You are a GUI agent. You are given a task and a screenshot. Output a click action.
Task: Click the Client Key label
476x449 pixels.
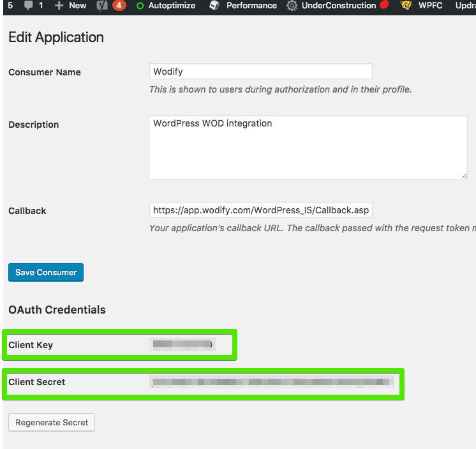[31, 345]
